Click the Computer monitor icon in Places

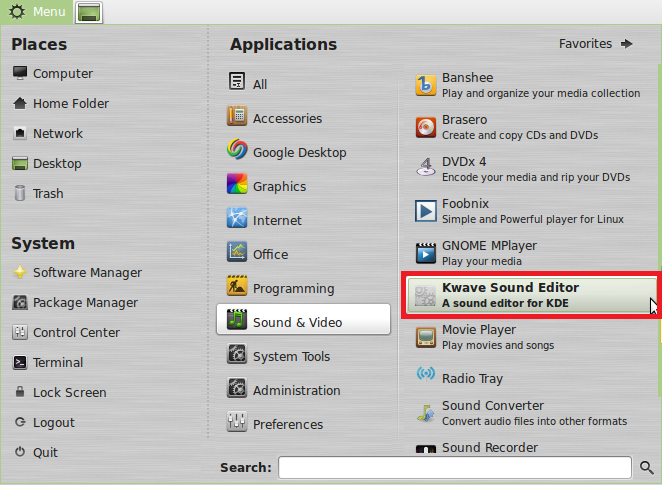pos(20,73)
